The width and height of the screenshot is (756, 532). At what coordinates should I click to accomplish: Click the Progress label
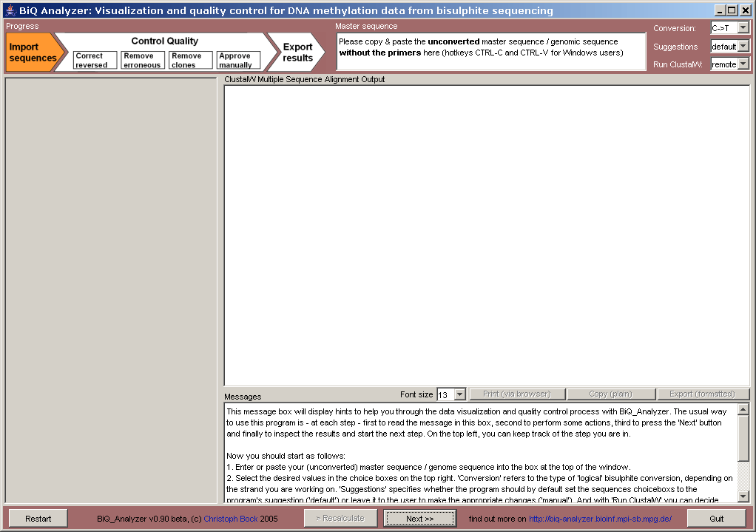click(22, 26)
